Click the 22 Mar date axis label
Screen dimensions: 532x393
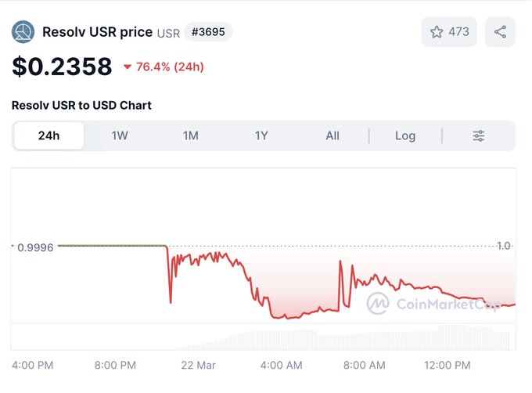pos(197,365)
